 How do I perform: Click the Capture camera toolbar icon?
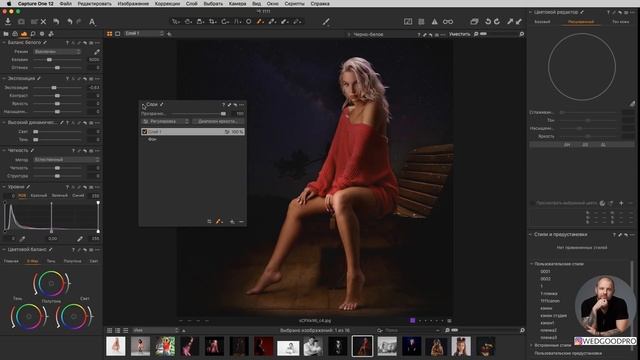(21, 22)
